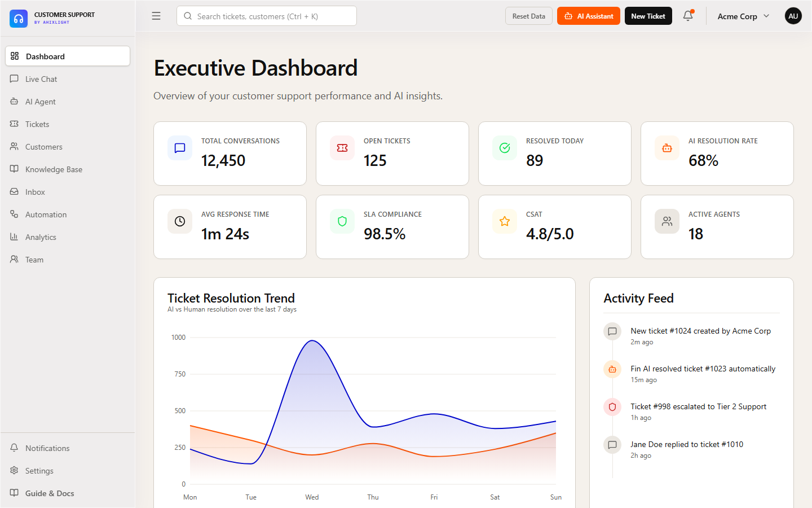Click the 18 active agents value
Viewport: 812px width, 508px height.
click(x=696, y=234)
